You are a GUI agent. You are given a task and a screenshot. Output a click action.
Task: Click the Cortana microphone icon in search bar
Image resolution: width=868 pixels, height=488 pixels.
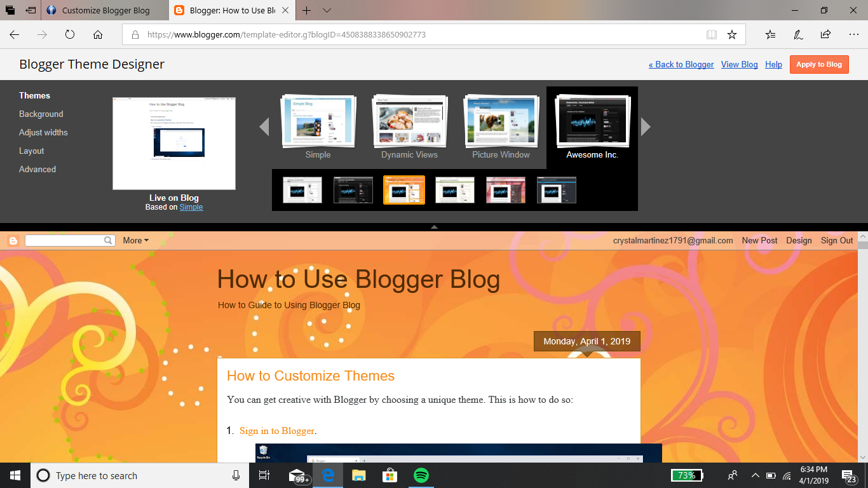236,475
